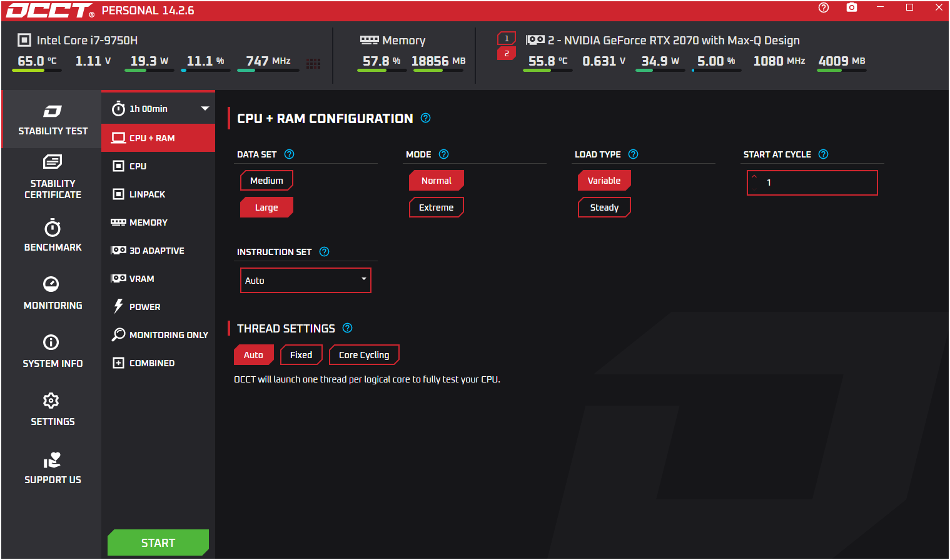Set thread settings to Auto
Screen dimensions: 950x560
(x=253, y=355)
